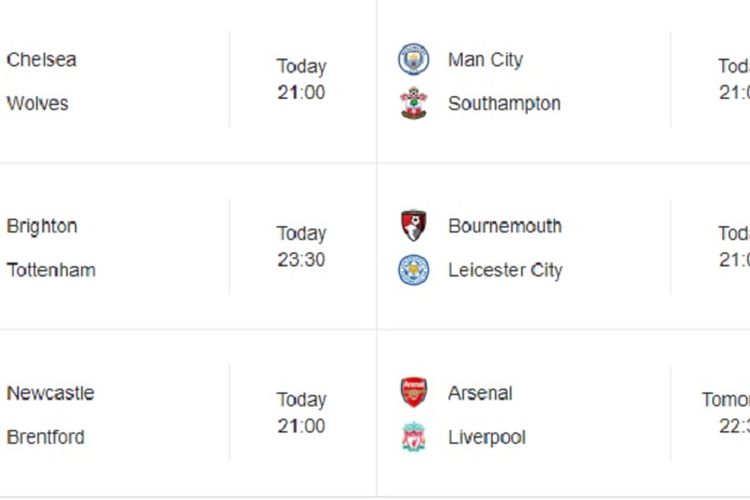The image size is (750, 500).
Task: Select the Leicester City team label
Action: pyautogui.click(x=505, y=271)
